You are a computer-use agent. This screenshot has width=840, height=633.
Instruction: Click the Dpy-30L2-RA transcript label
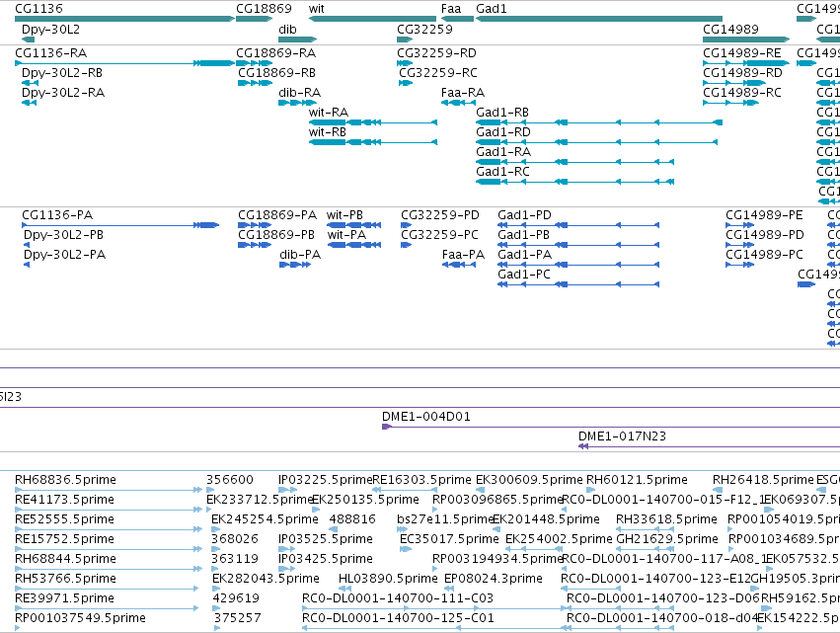[62, 93]
